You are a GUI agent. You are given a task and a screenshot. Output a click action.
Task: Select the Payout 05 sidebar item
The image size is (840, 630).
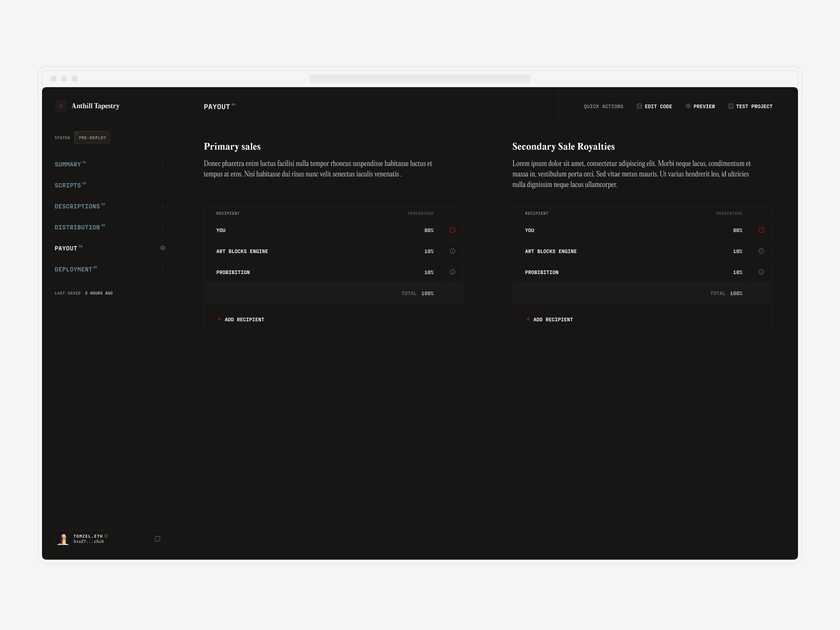click(x=110, y=248)
